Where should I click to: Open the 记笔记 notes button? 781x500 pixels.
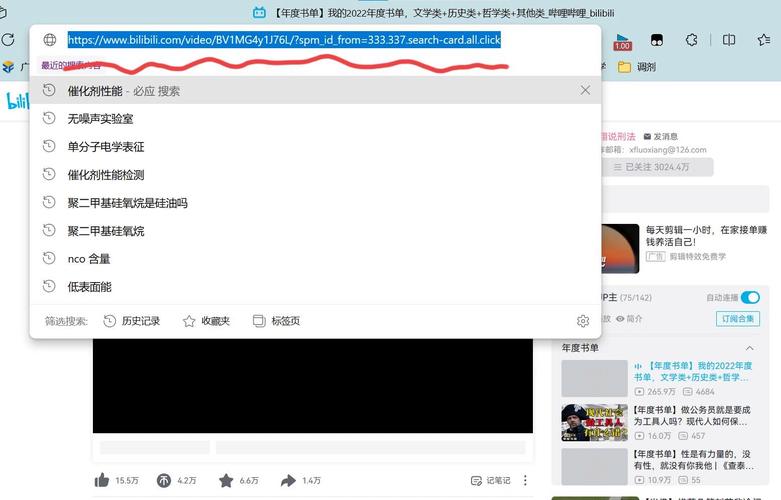(x=491, y=481)
